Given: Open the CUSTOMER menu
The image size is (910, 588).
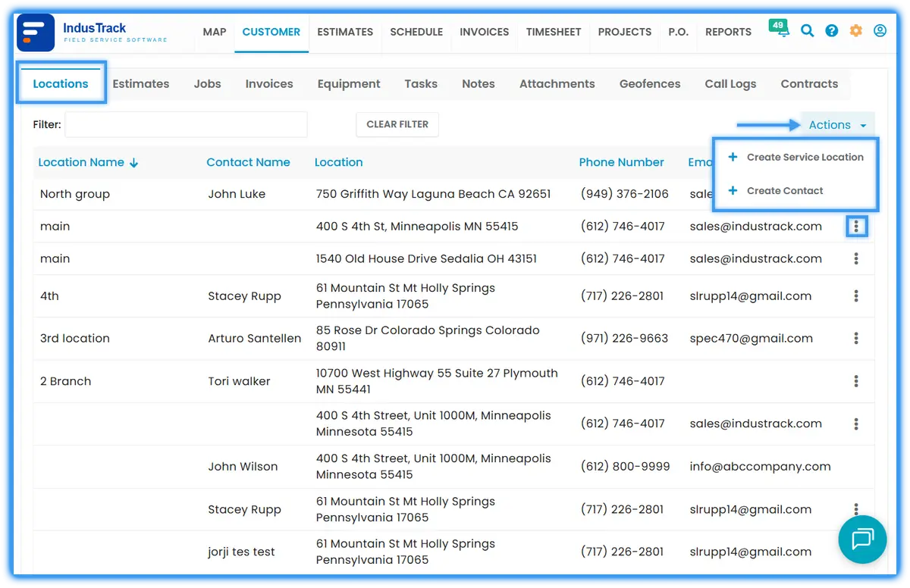Looking at the screenshot, I should click(x=271, y=32).
